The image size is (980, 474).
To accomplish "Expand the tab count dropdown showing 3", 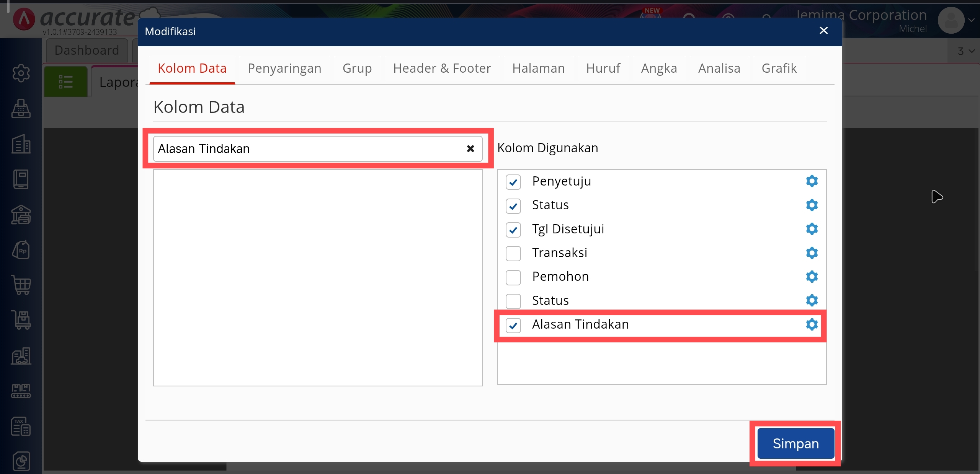I will coord(965,51).
